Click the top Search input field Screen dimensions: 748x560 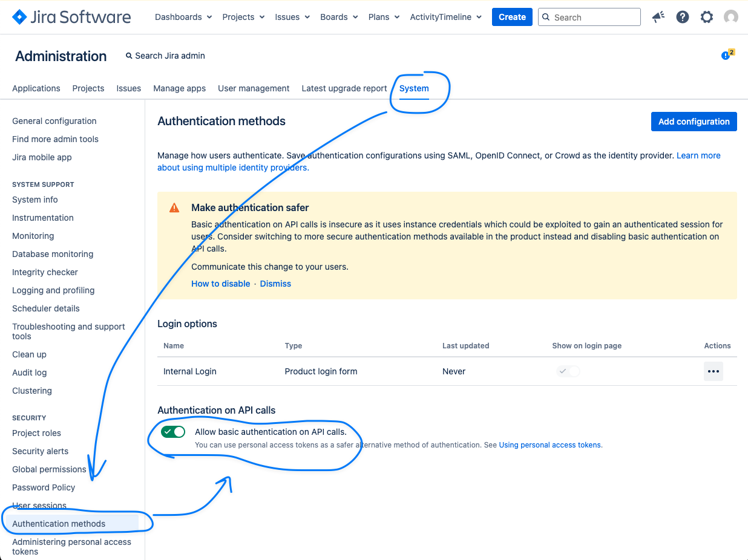tap(589, 17)
